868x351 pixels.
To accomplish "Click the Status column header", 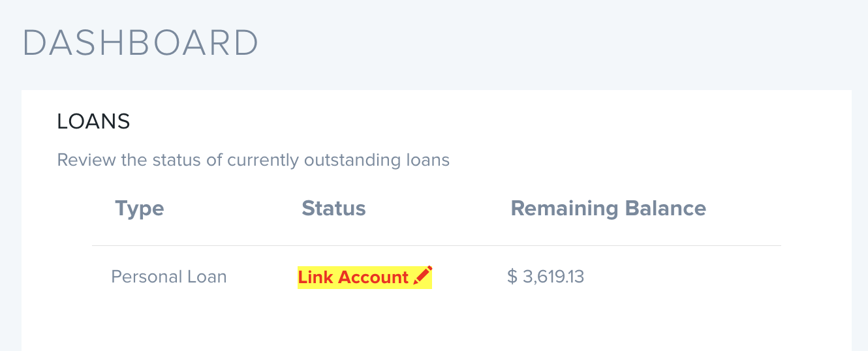I will pyautogui.click(x=333, y=209).
